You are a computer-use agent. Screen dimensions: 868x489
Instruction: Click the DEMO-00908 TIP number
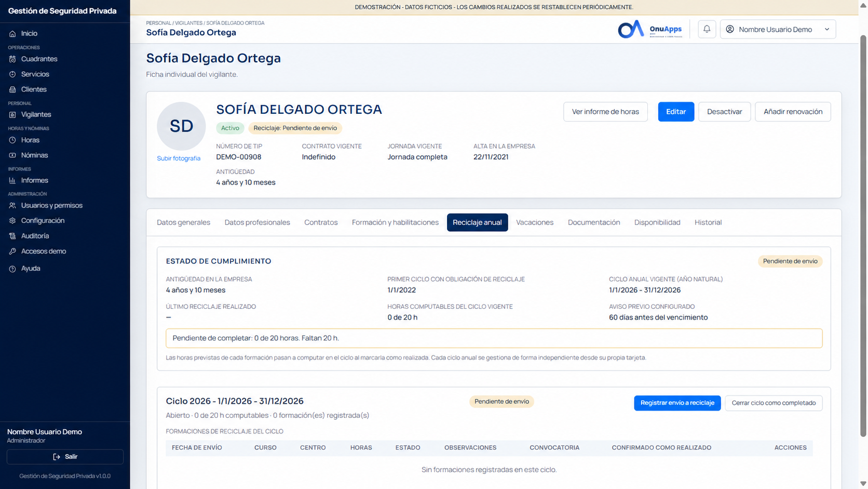click(x=239, y=157)
